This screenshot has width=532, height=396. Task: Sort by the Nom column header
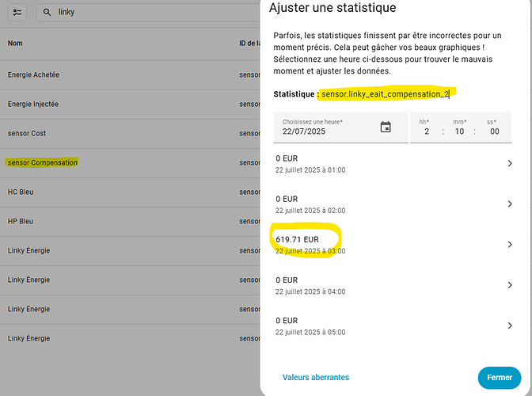tap(15, 43)
